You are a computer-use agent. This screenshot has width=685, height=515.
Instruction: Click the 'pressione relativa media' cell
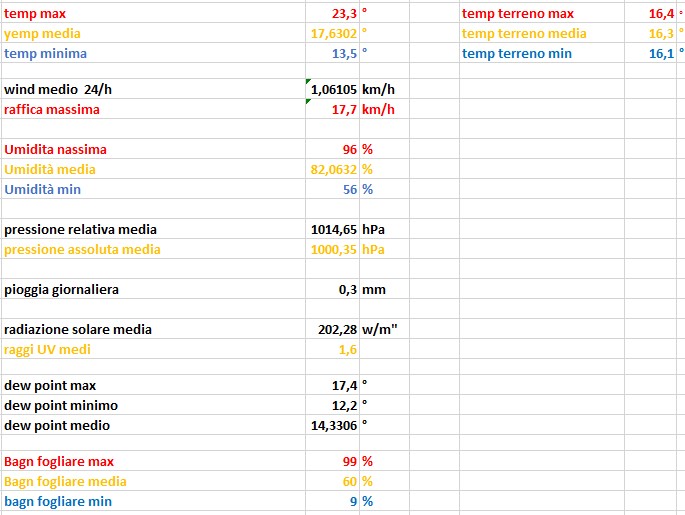(80, 229)
